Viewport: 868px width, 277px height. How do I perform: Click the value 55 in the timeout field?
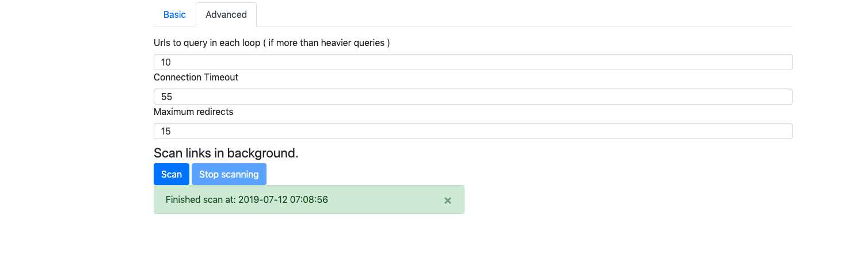coord(166,97)
